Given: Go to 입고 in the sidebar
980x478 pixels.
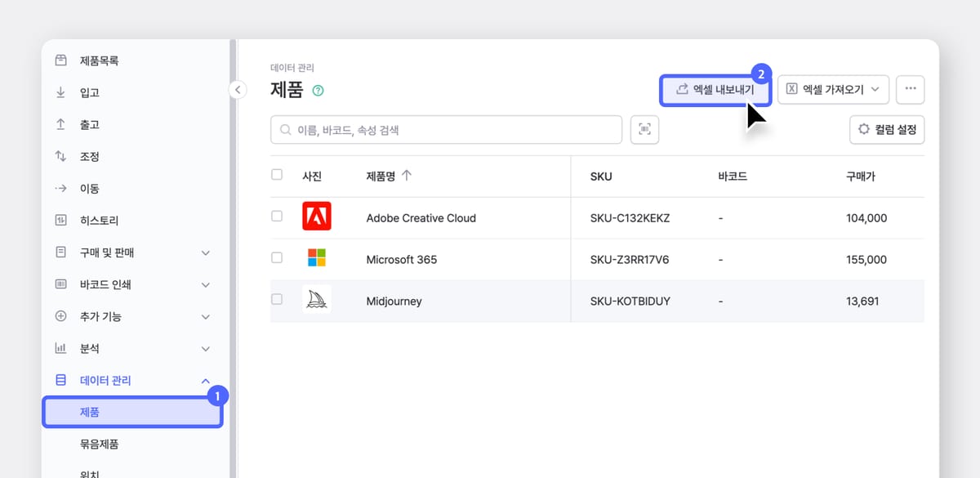Looking at the screenshot, I should pos(90,93).
